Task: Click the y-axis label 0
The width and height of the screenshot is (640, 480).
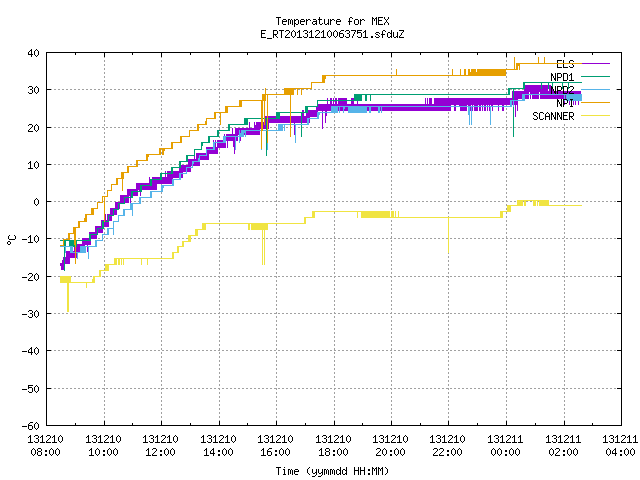Action: pyautogui.click(x=37, y=202)
